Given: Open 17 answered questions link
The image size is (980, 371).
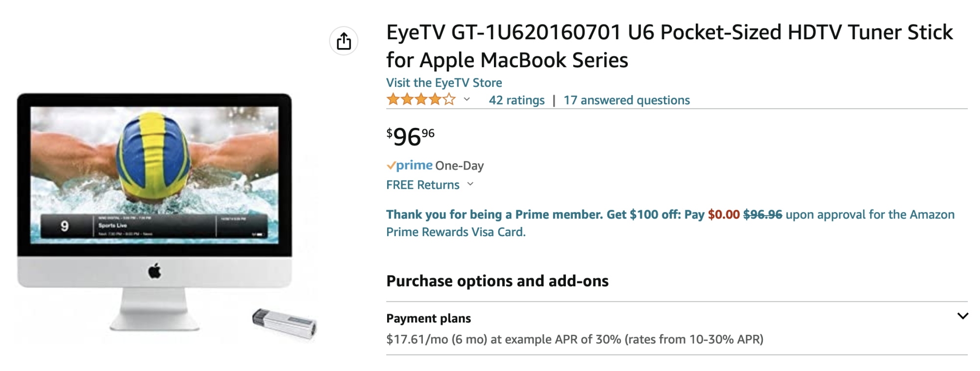Looking at the screenshot, I should [x=626, y=100].
